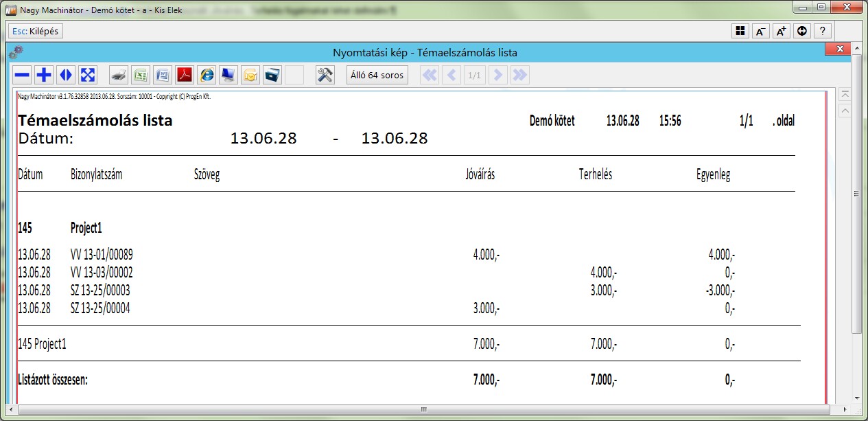Close the Nyomtatási kép preview panel

[838, 48]
